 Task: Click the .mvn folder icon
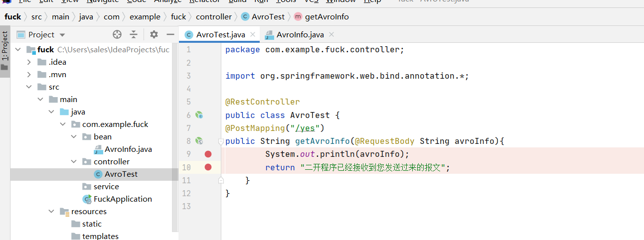[42, 75]
